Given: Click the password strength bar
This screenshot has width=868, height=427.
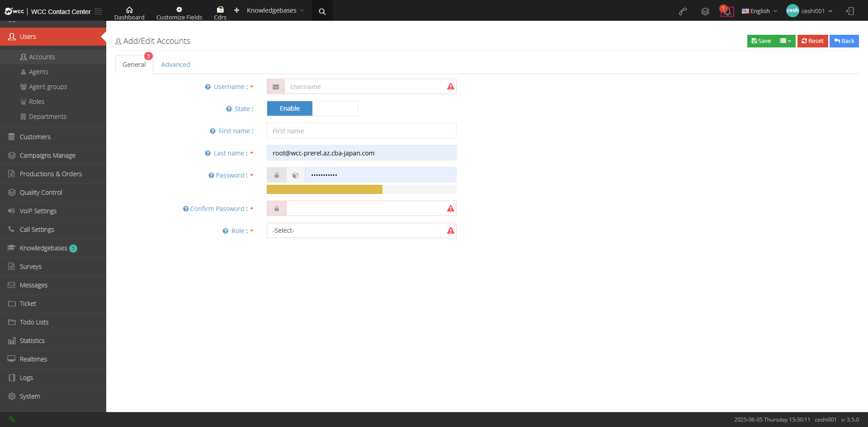Looking at the screenshot, I should pyautogui.click(x=361, y=189).
